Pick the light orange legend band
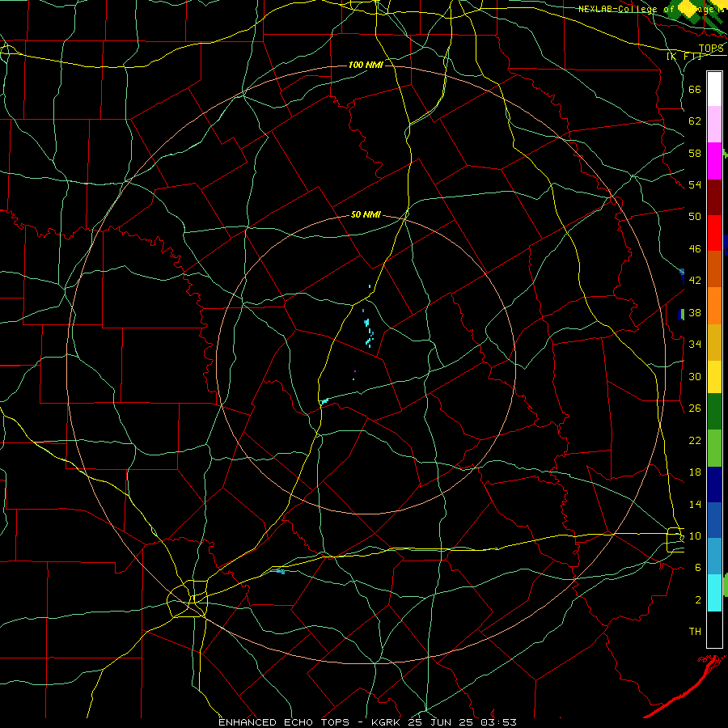 tap(714, 306)
